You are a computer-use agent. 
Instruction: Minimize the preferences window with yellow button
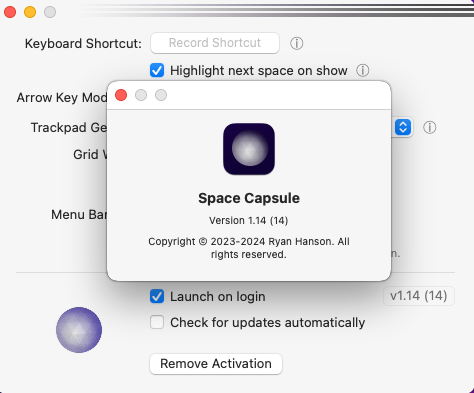[30, 12]
